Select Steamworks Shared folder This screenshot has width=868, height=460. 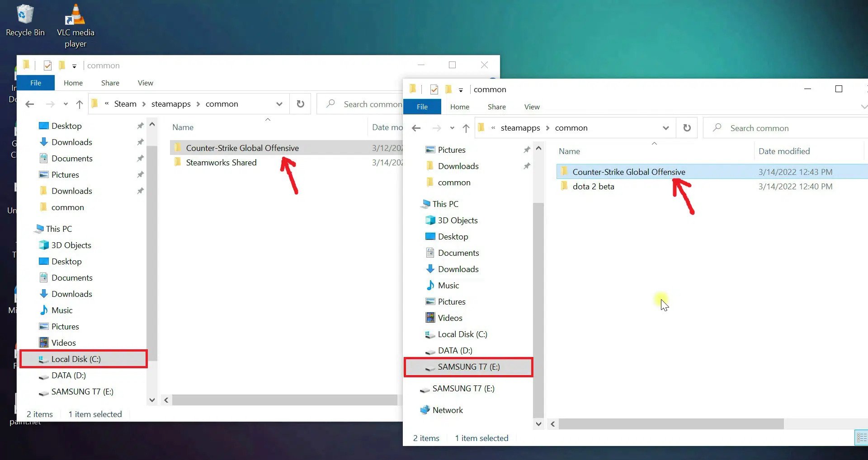point(221,162)
